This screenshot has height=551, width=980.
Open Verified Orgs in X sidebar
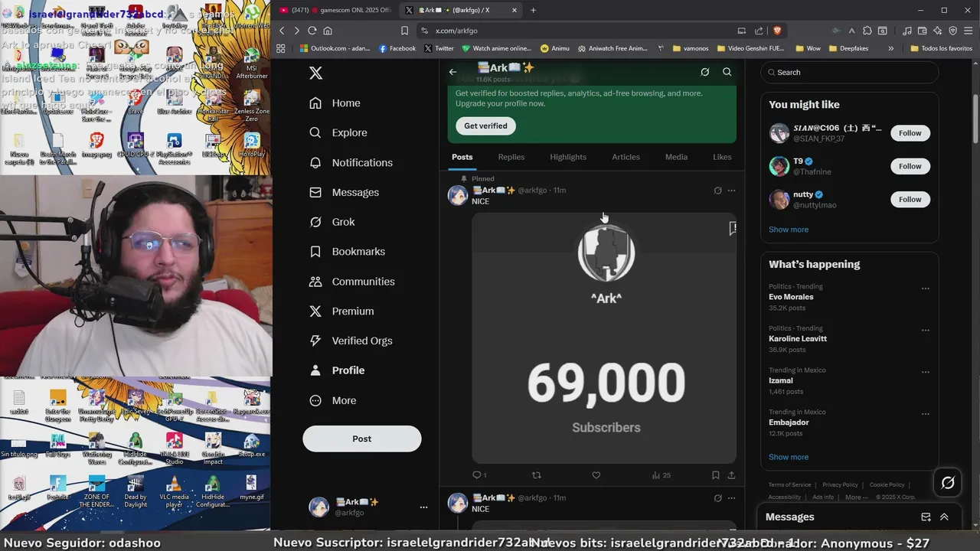tap(351, 341)
